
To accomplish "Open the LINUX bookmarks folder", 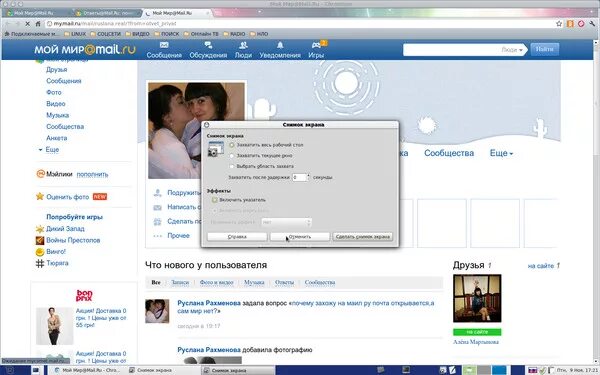I will (x=75, y=34).
